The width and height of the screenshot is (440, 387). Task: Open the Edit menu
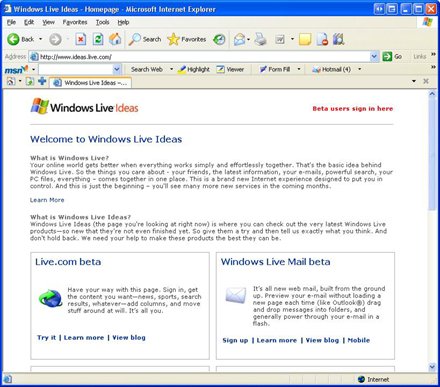[29, 22]
